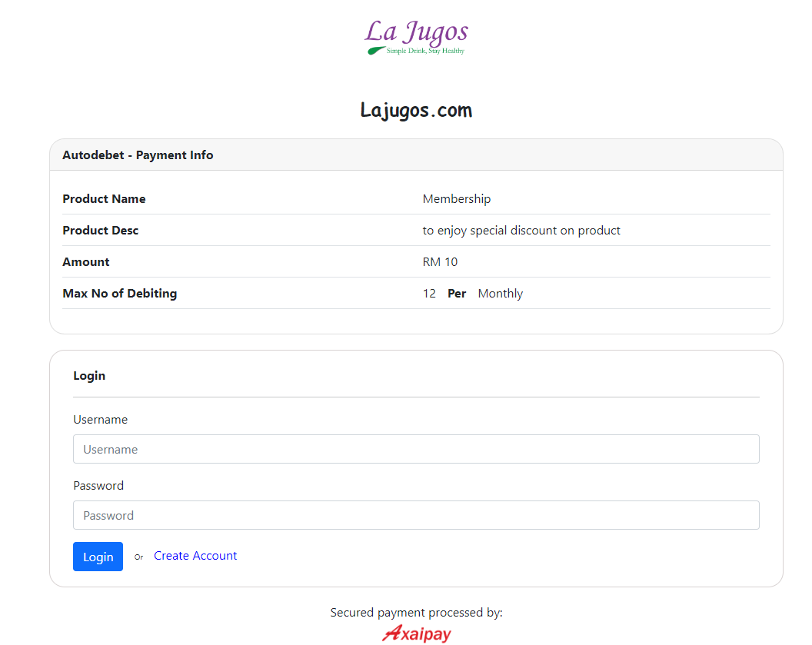This screenshot has width=812, height=645.
Task: Click the 'Membership' product value
Action: (x=456, y=199)
